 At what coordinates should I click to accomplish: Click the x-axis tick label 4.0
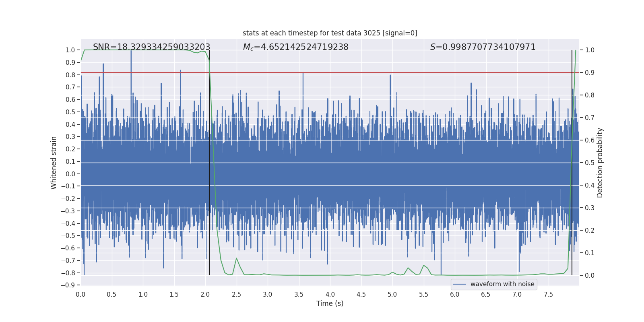click(x=330, y=294)
